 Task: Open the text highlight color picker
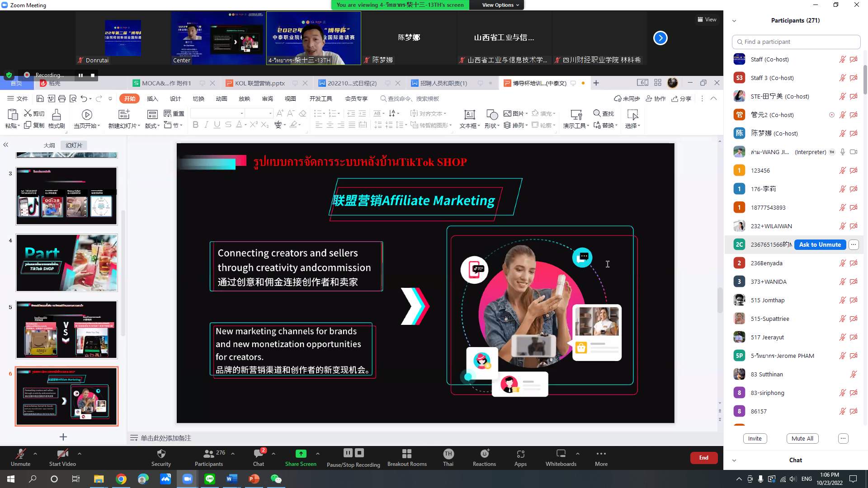pyautogui.click(x=295, y=125)
